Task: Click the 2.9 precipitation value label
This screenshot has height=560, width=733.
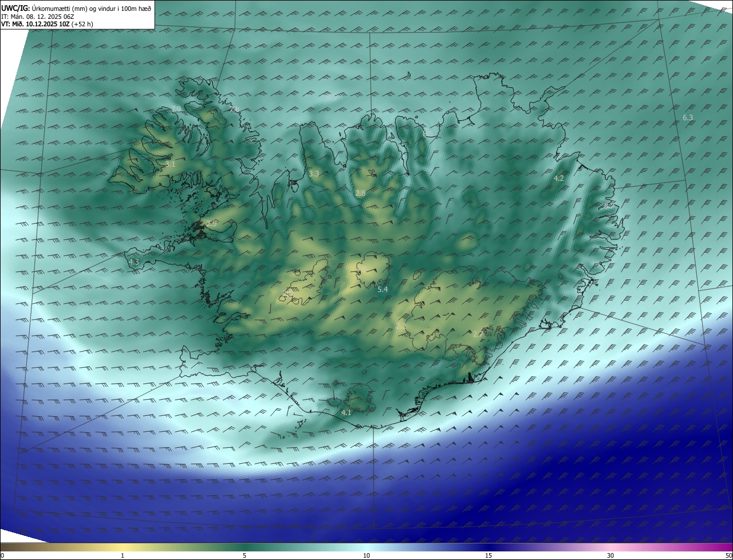Action: (x=211, y=223)
